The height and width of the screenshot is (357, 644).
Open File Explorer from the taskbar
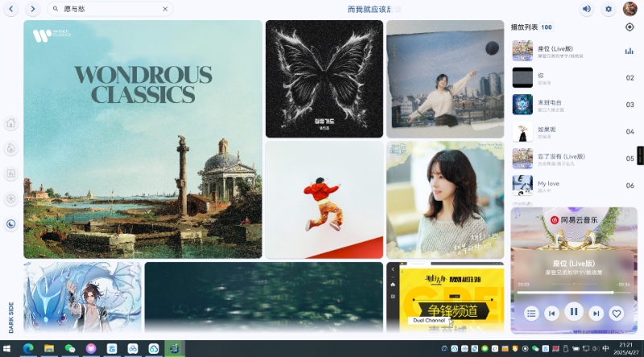click(49, 349)
